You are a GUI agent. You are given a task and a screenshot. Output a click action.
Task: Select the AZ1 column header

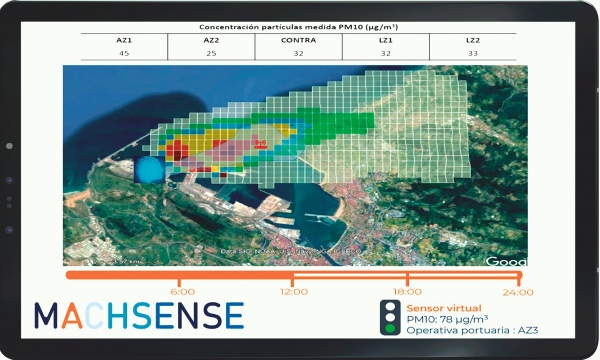coord(124,40)
